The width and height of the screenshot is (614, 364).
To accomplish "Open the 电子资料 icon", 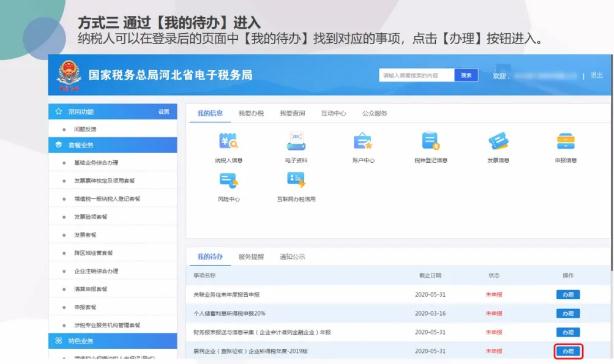I will tap(296, 141).
